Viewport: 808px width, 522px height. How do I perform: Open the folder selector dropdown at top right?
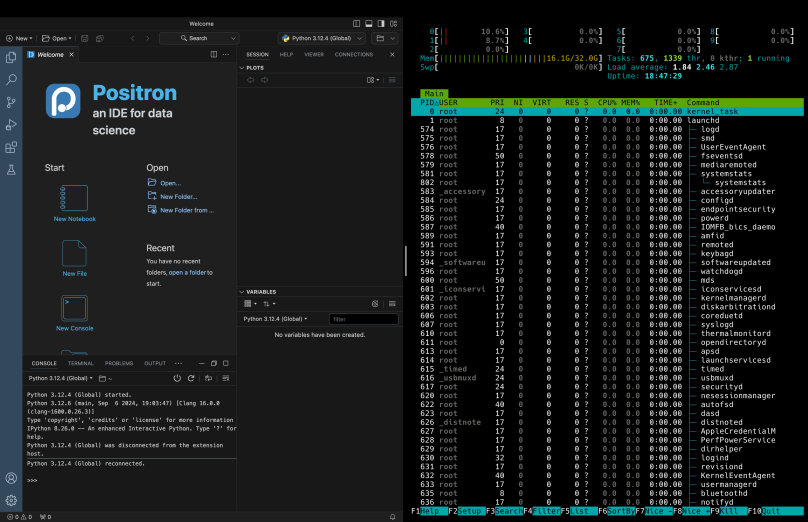pos(385,38)
